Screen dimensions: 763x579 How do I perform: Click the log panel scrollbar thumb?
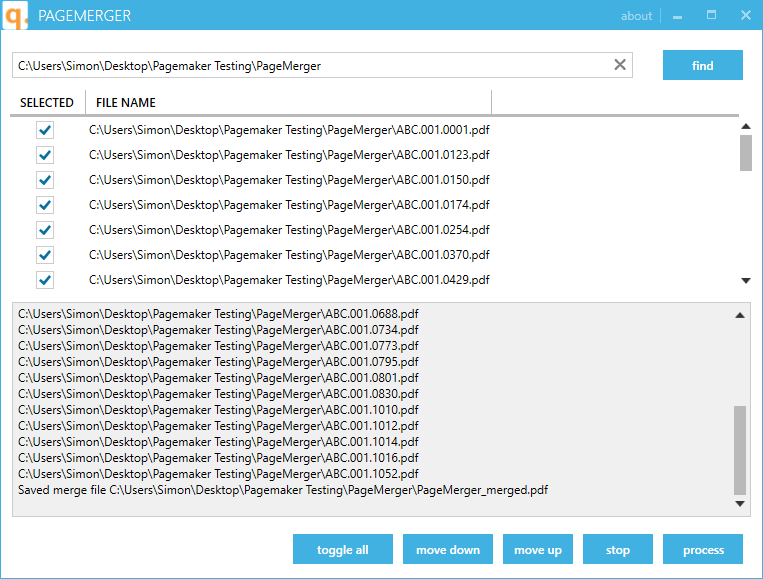pyautogui.click(x=740, y=450)
